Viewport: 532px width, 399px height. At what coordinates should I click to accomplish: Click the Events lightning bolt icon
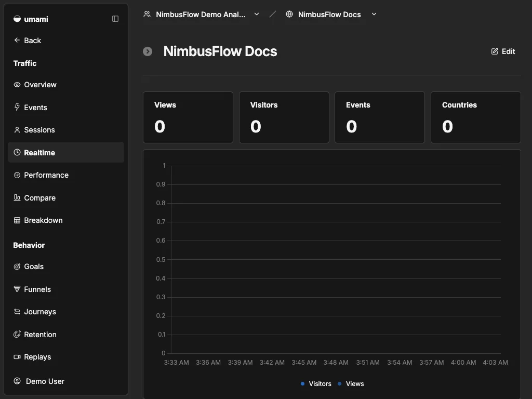pos(17,107)
